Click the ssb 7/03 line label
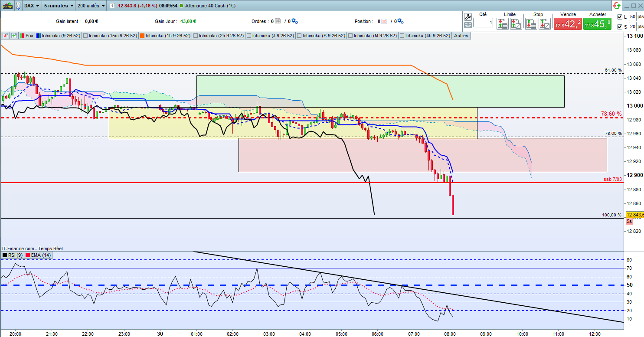This screenshot has width=644, height=337. [x=612, y=179]
